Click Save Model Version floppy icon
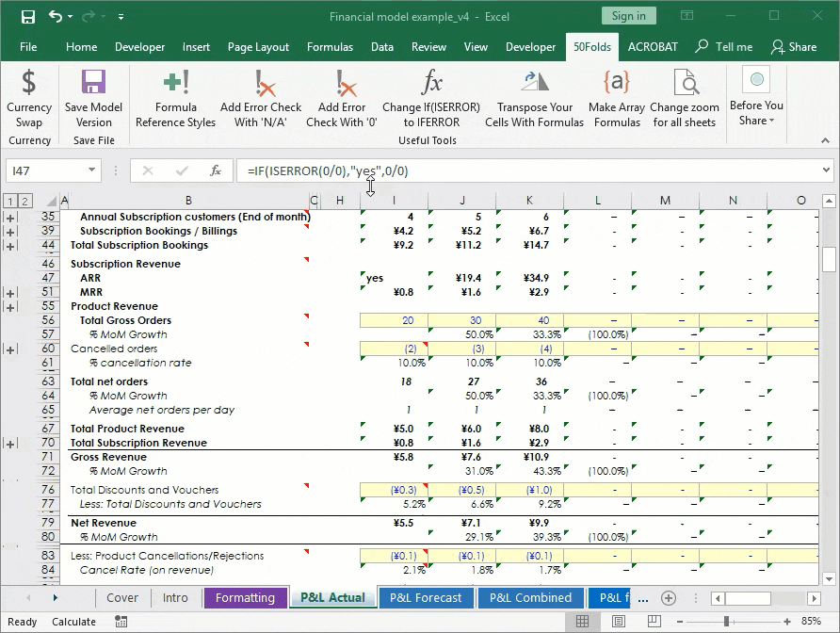Viewport: 840px width, 633px height. [x=93, y=82]
